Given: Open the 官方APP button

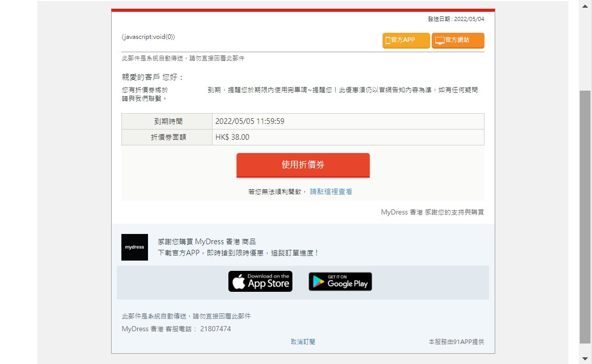Looking at the screenshot, I should pyautogui.click(x=406, y=40).
